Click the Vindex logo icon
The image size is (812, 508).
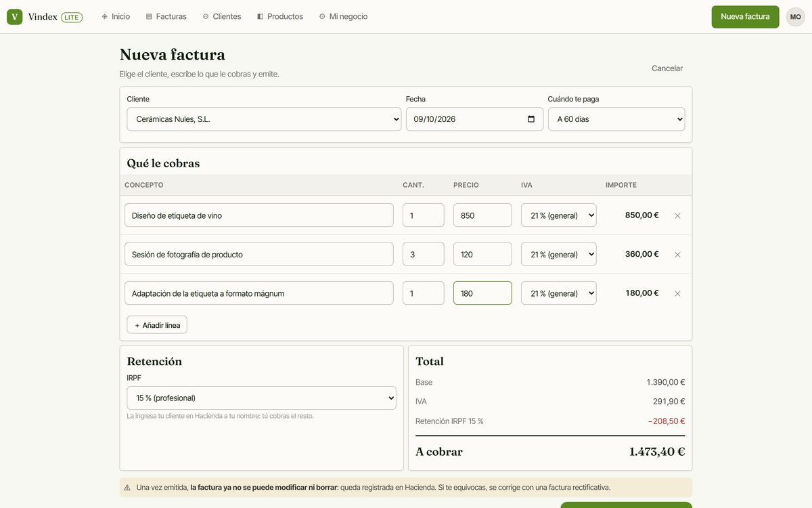(15, 16)
